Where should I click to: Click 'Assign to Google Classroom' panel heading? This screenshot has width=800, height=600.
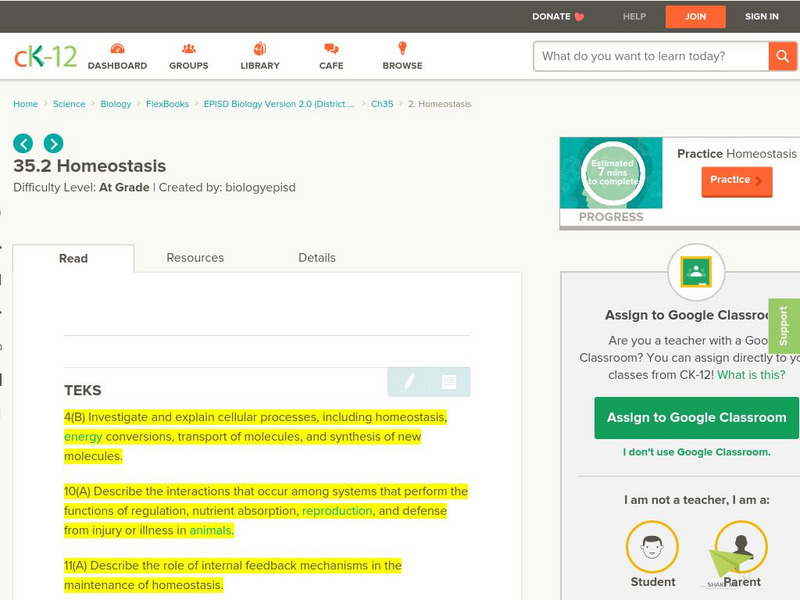coord(689,315)
